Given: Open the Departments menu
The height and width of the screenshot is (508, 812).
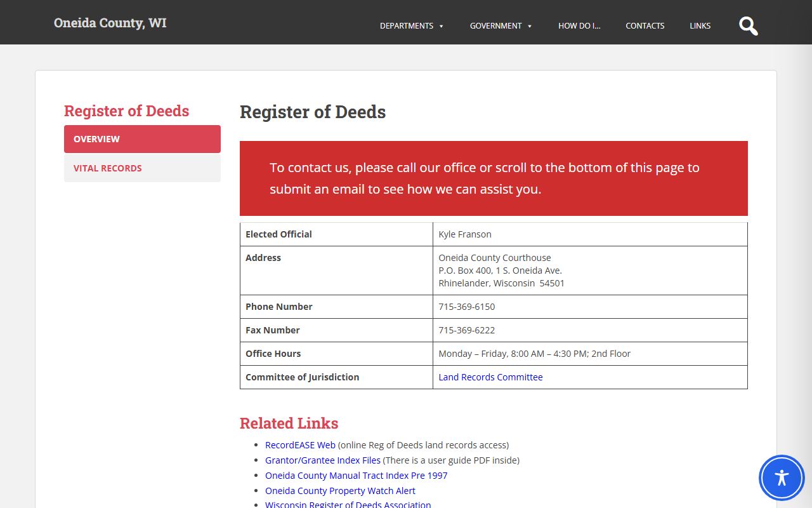Looking at the screenshot, I should 407,26.
